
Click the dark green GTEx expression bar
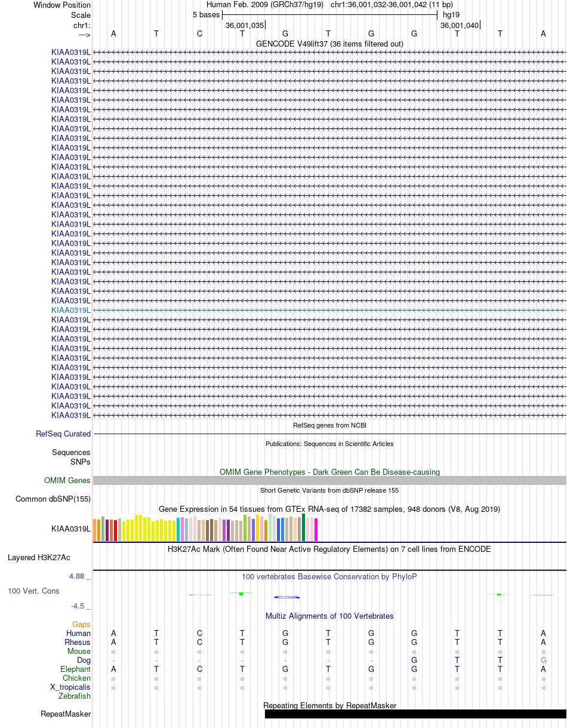point(304,527)
